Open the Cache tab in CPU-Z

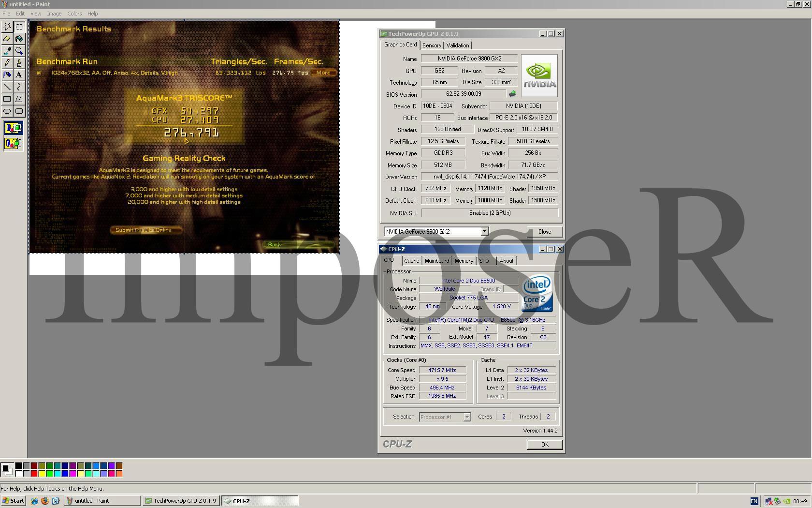412,261
